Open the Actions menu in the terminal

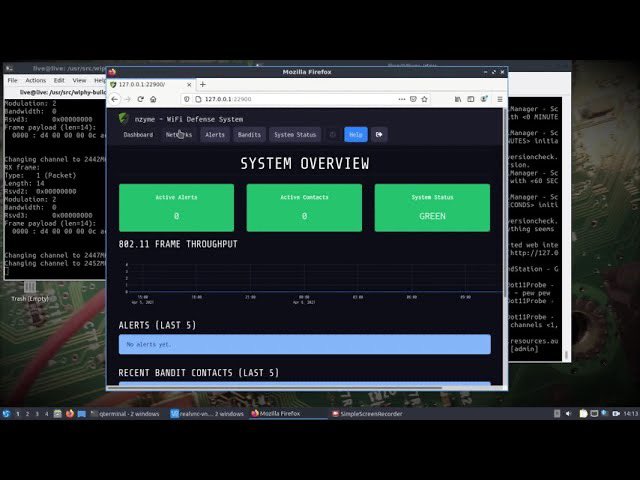click(36, 80)
